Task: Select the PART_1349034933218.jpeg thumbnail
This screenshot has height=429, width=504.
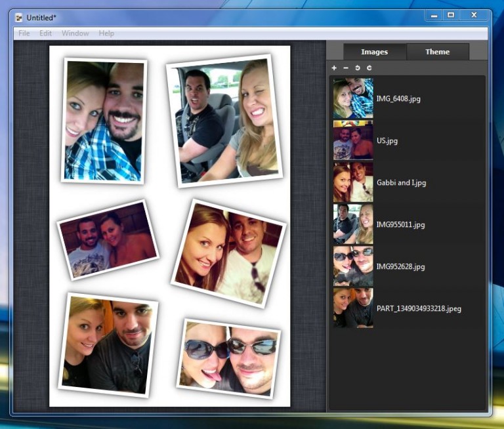Action: 353,308
